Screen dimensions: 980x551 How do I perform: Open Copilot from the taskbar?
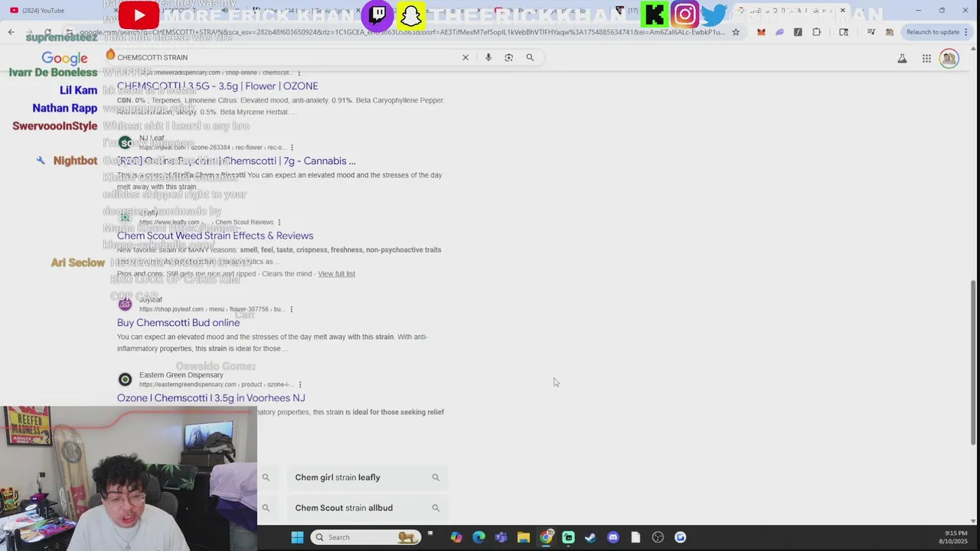[x=456, y=537]
